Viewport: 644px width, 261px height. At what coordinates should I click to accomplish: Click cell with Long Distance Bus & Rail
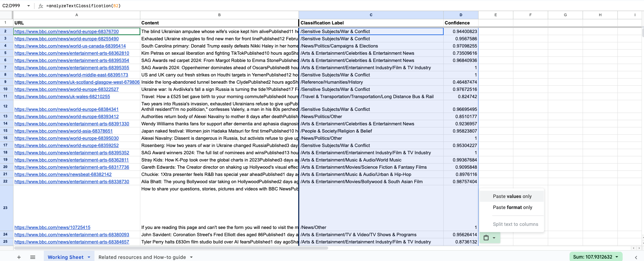(x=371, y=96)
